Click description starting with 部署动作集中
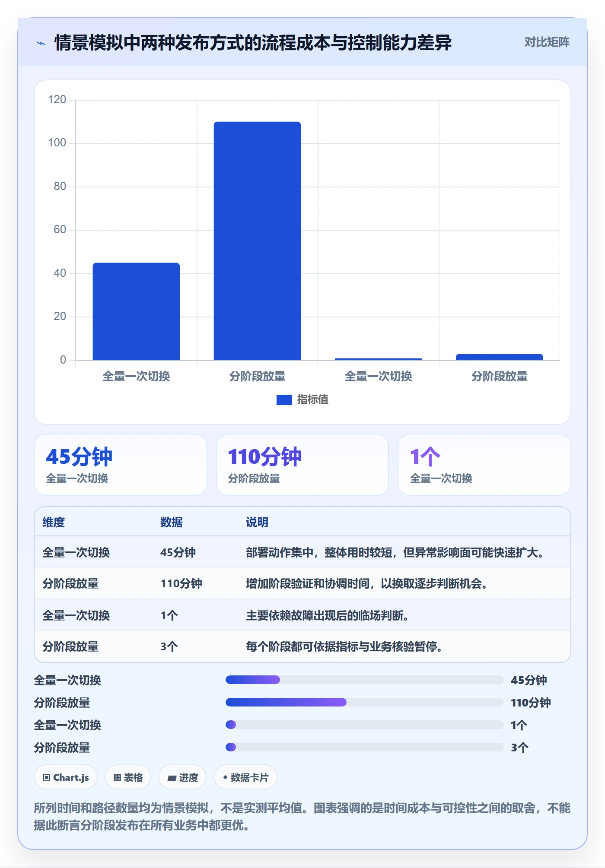605x868 pixels. coord(395,553)
